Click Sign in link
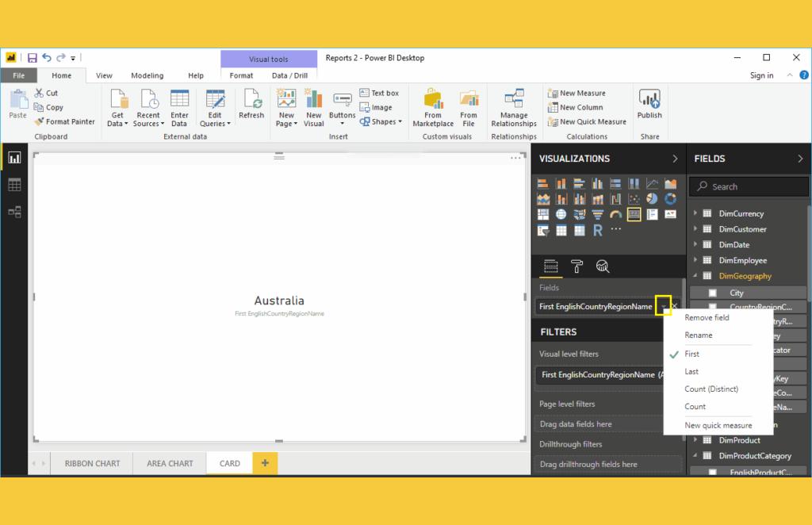This screenshot has height=525, width=812. point(761,75)
